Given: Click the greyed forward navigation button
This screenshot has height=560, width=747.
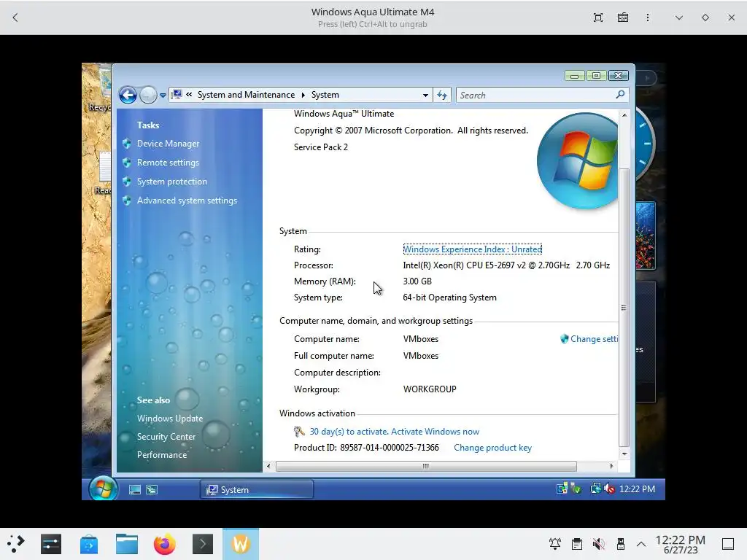Looking at the screenshot, I should point(148,96).
